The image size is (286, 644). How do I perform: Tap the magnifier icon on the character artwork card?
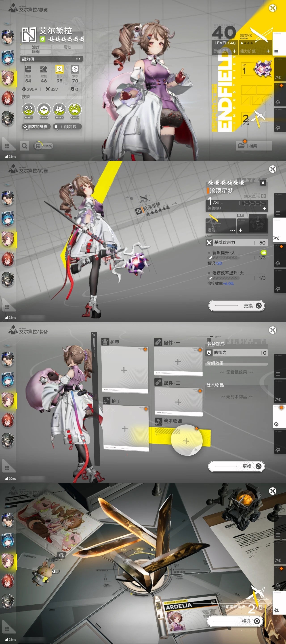[x=61, y=555]
